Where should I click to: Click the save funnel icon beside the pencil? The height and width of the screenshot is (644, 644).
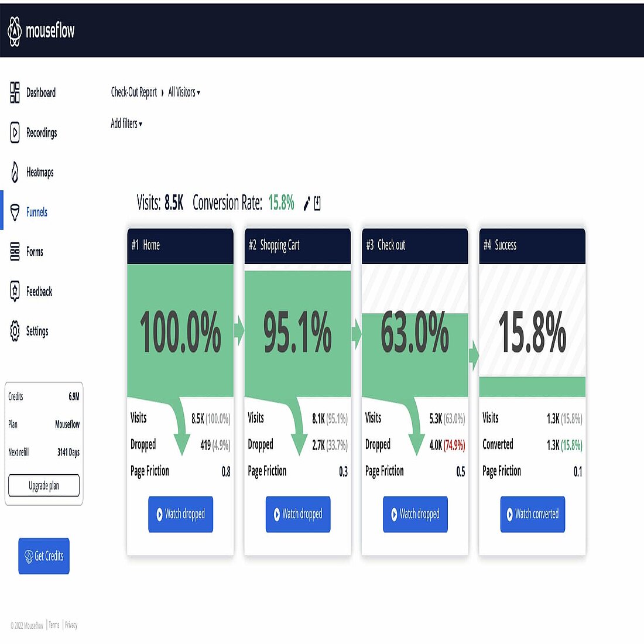pyautogui.click(x=317, y=204)
